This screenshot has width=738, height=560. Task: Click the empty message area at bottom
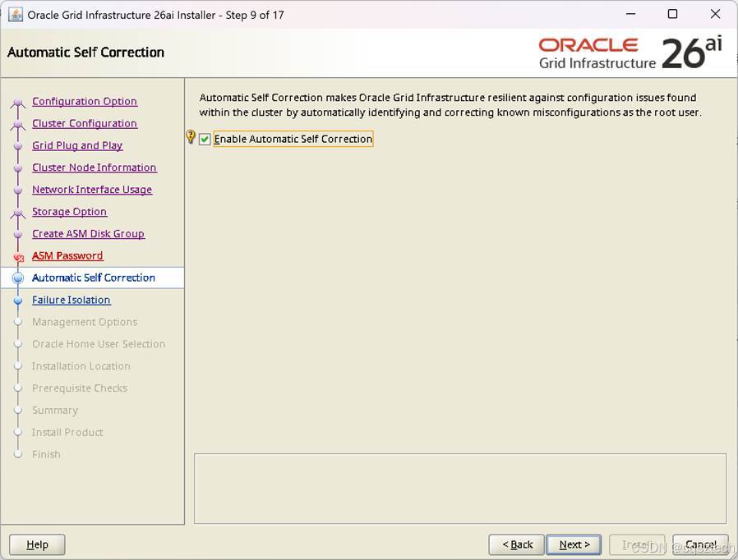pos(460,489)
